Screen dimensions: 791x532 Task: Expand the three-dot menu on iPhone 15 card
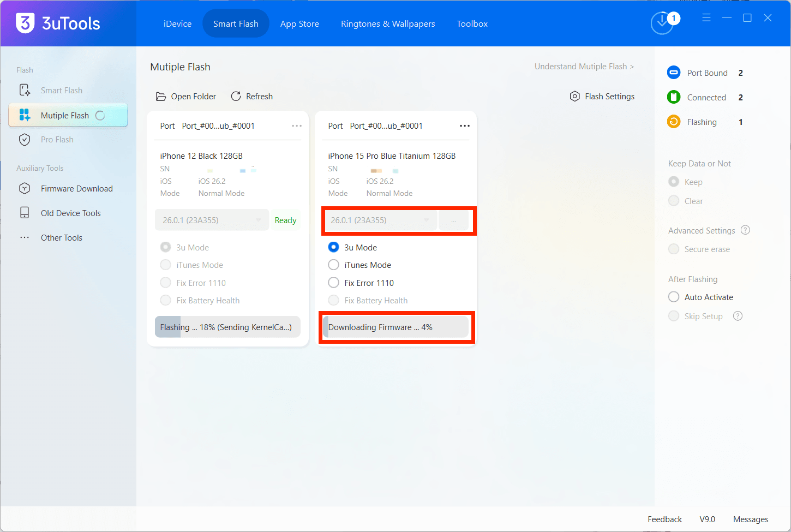(x=465, y=125)
